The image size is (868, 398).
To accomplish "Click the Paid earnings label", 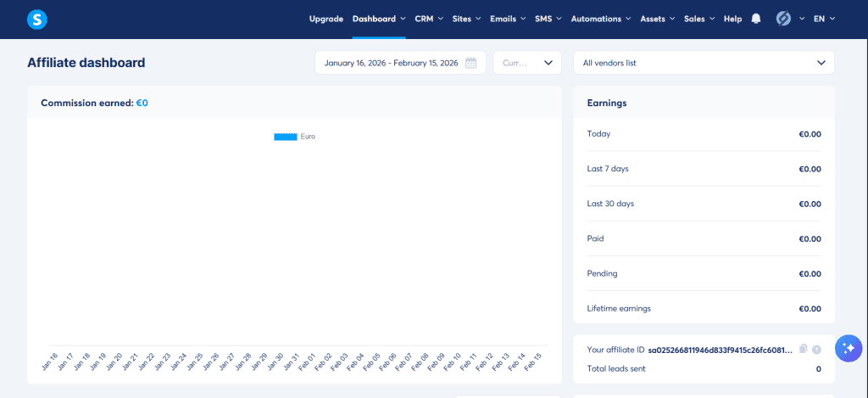I will tap(595, 238).
